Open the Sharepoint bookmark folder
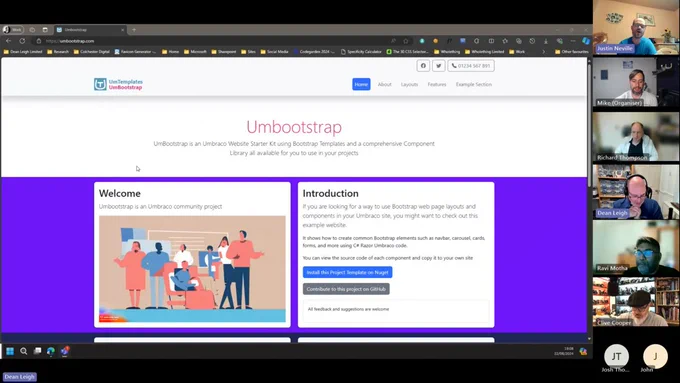Image resolution: width=680 pixels, height=383 pixels. 224,52
